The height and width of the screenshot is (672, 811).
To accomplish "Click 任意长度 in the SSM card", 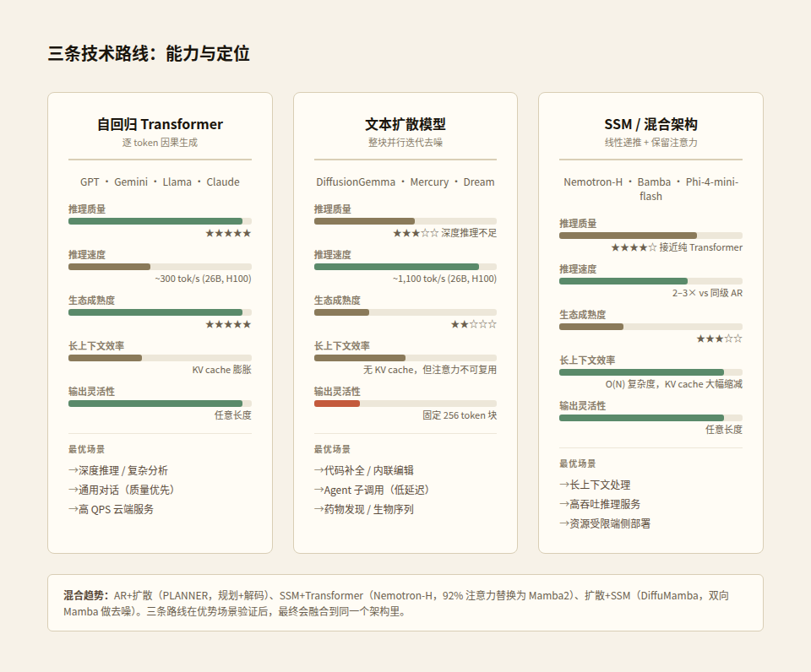I will point(724,430).
